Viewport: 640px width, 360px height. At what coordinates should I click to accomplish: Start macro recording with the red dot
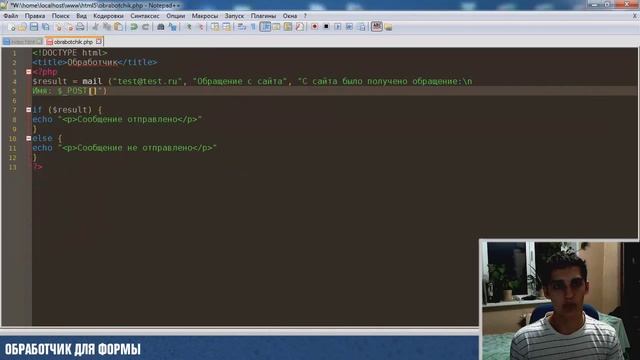(x=314, y=27)
